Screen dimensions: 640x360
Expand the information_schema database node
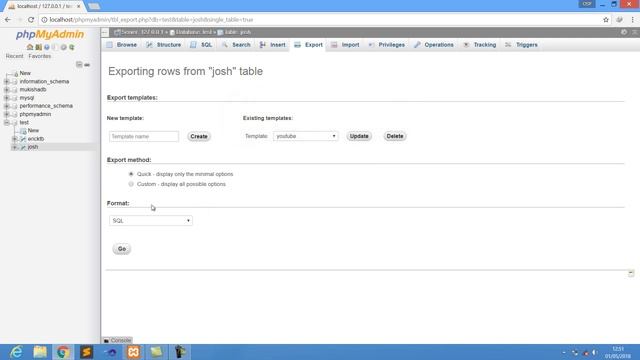(7, 82)
